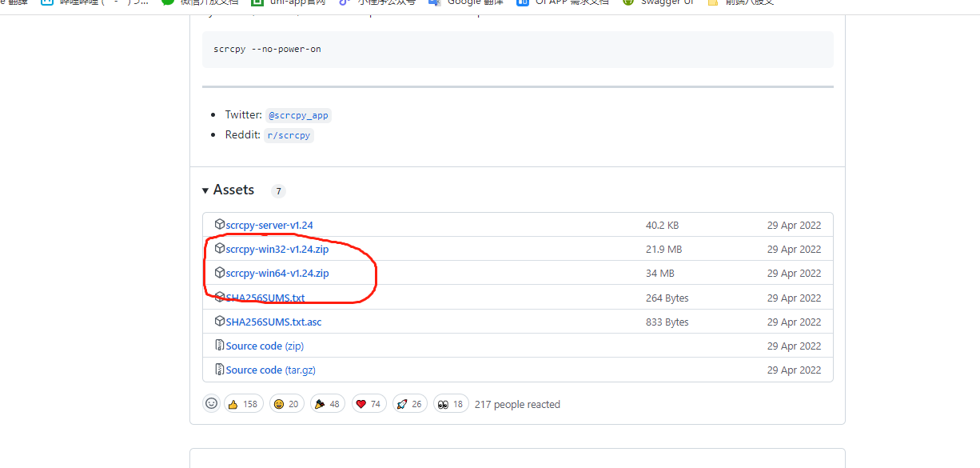Screen dimensions: 980x468
Task: Click the 40.2 KB size value
Action: [662, 225]
